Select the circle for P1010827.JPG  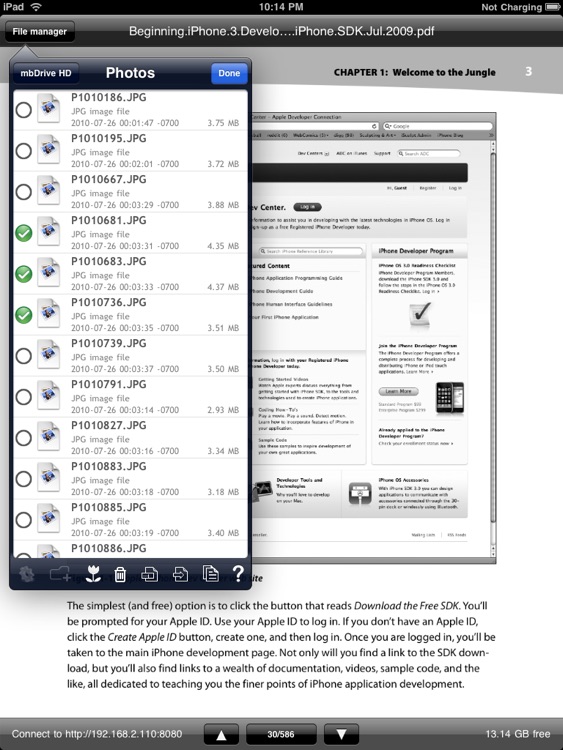point(23,438)
